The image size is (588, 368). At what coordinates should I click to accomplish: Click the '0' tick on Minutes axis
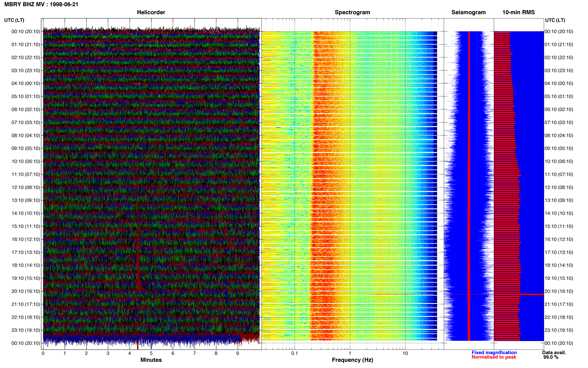[x=43, y=353]
